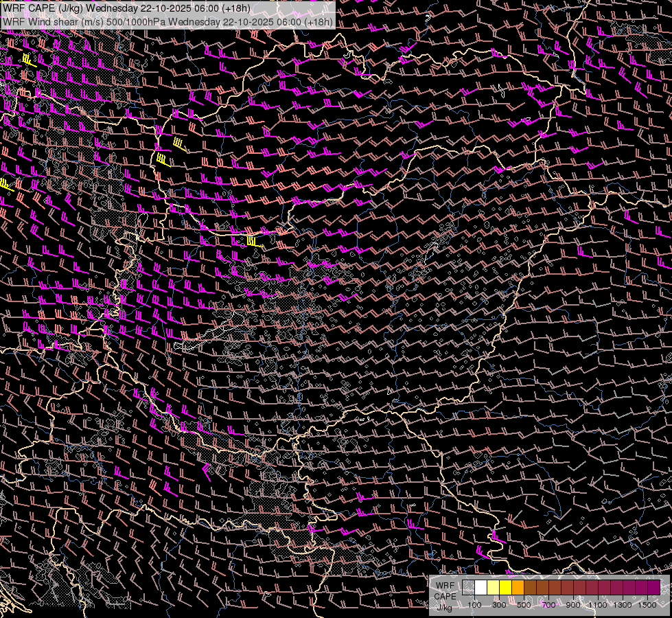Select the bright yellow legend swatch

pos(506,588)
